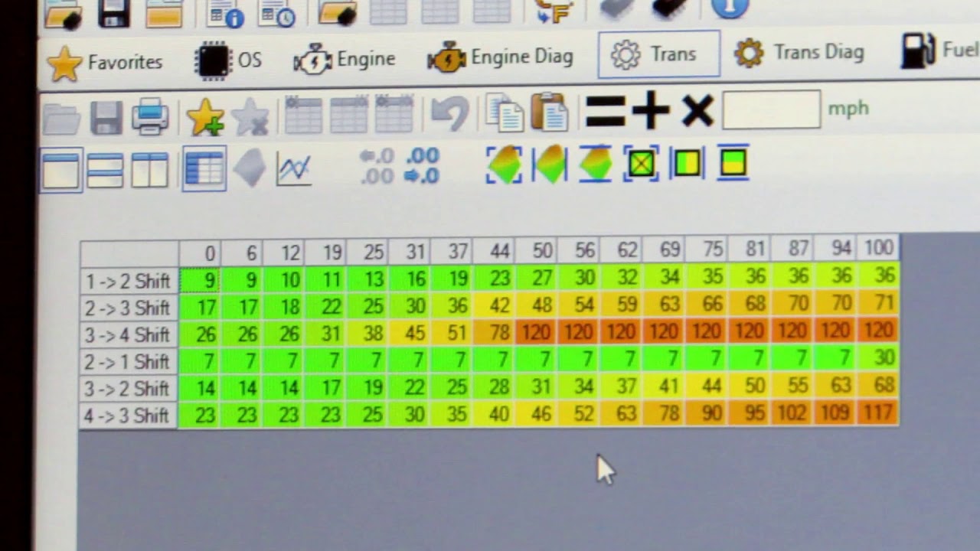The height and width of the screenshot is (551, 980).
Task: Interpolate horizontally icon, yellow-green square with side bars
Action: click(x=687, y=162)
